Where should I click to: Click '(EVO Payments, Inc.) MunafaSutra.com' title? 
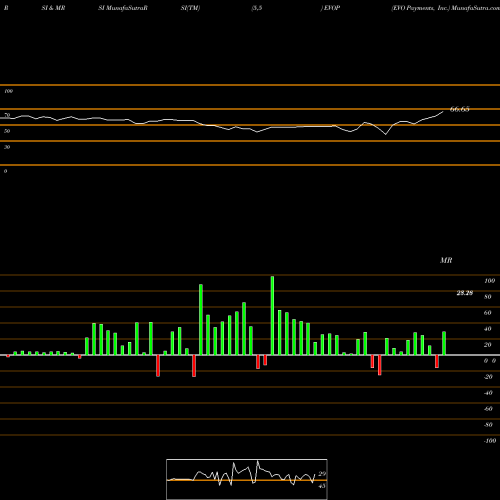[446, 8]
